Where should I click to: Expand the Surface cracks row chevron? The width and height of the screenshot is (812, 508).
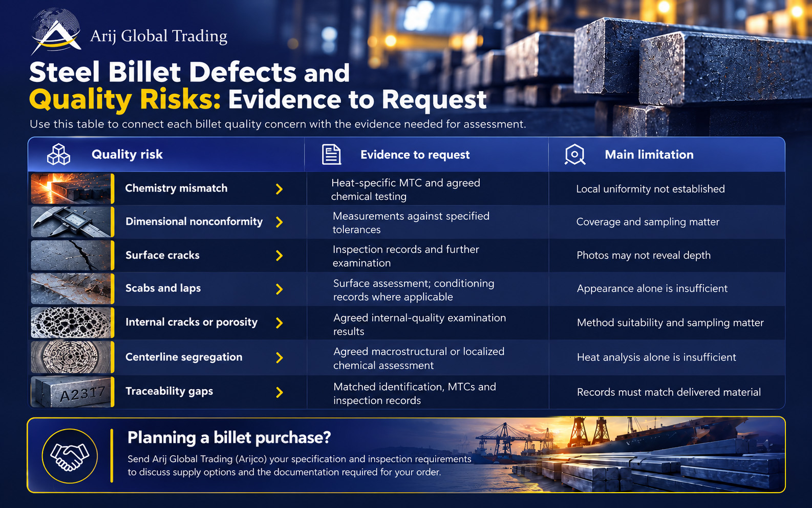[279, 256]
